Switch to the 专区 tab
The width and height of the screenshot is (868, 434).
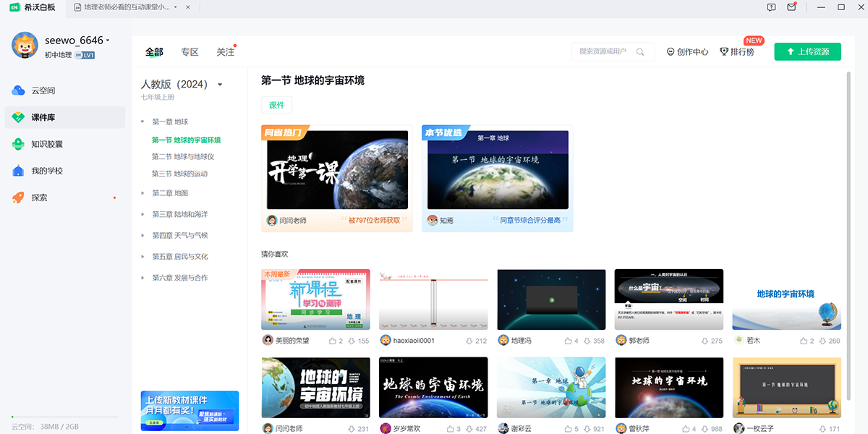190,51
